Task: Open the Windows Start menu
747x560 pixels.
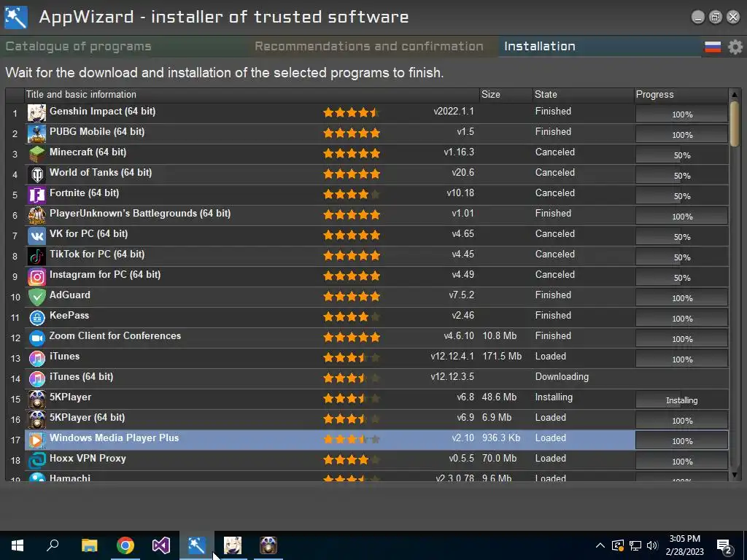Action: (18, 545)
